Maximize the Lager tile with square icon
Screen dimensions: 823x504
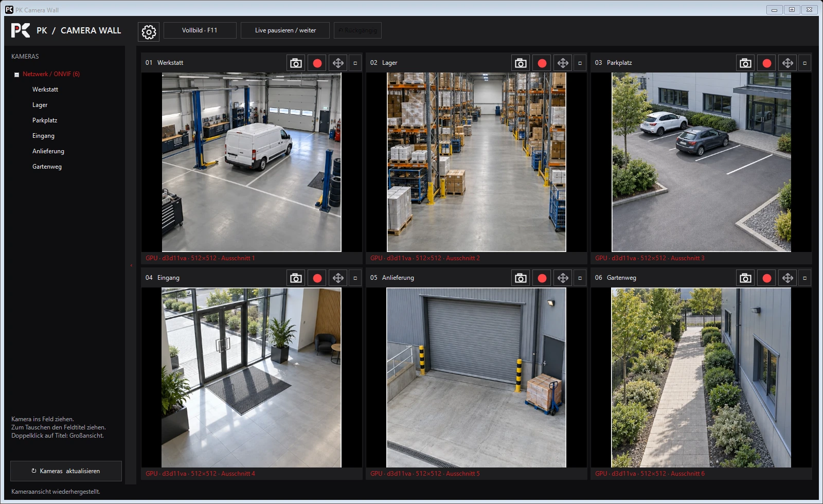point(580,63)
